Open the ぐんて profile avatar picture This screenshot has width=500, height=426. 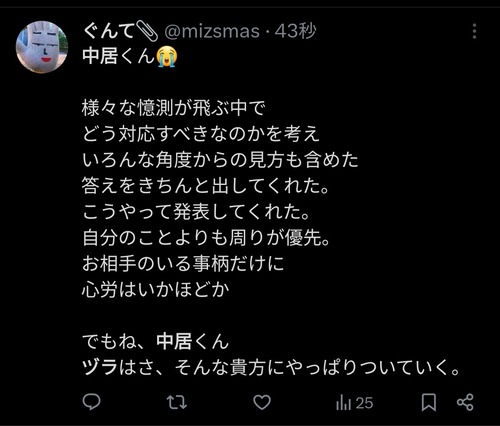42,47
